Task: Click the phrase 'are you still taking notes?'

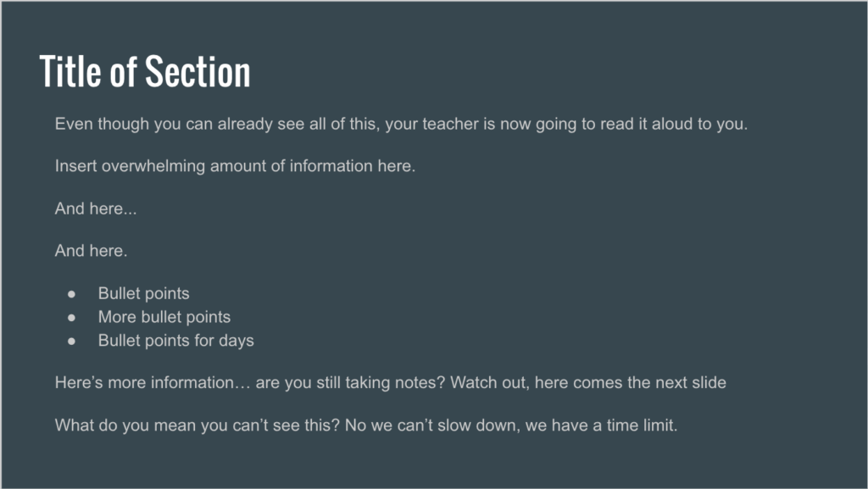Action: click(350, 383)
